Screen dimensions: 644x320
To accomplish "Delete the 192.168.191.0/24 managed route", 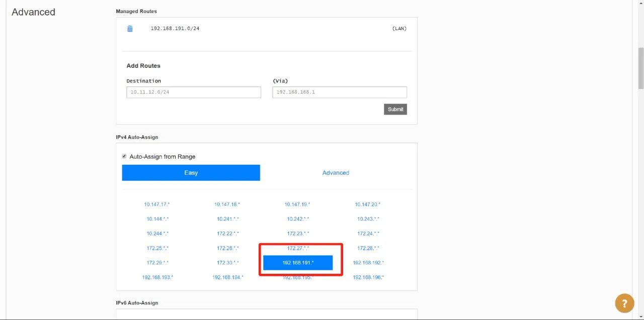I will pyautogui.click(x=130, y=29).
